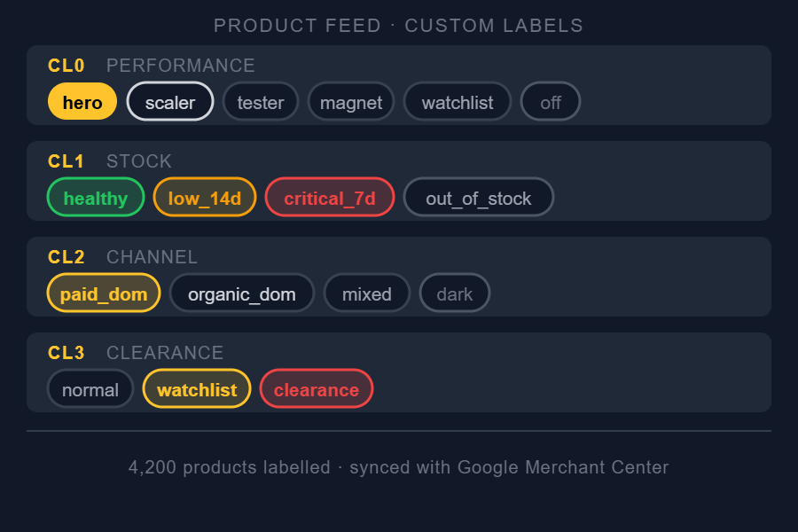Screen dimensions: 798x532
Task: Select the off performance chip
Action: click(551, 102)
